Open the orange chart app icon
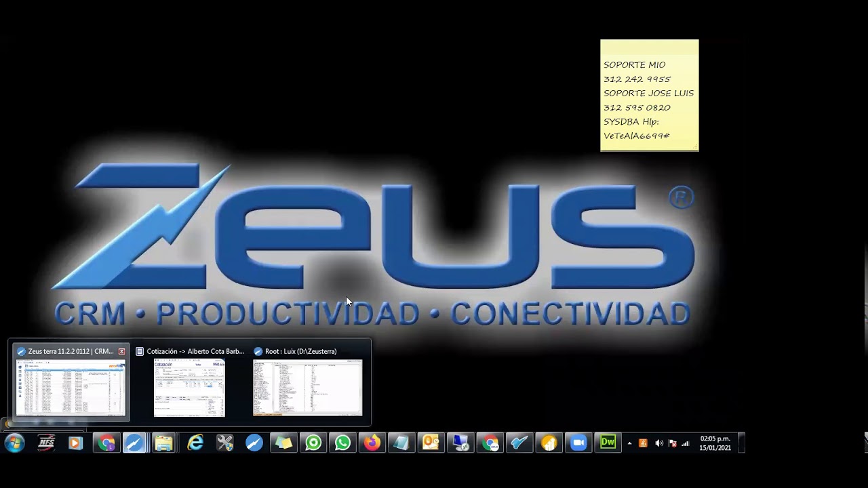The image size is (868, 488). (x=549, y=443)
